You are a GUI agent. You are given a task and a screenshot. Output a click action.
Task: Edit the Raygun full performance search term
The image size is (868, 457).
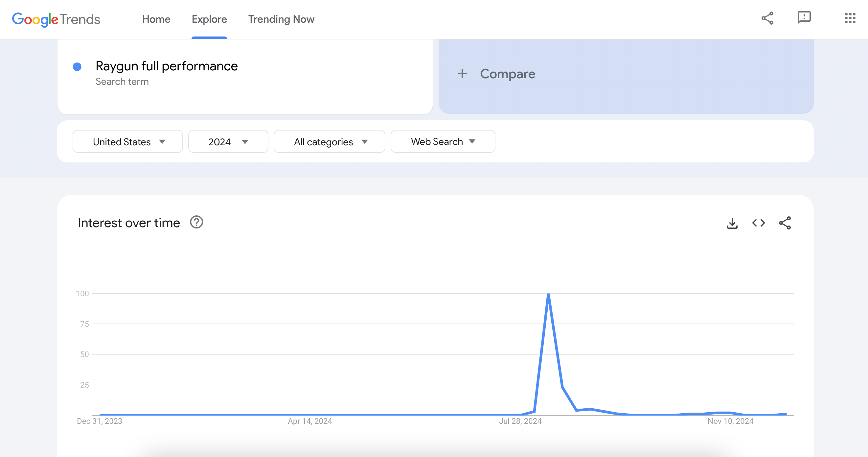coord(167,66)
